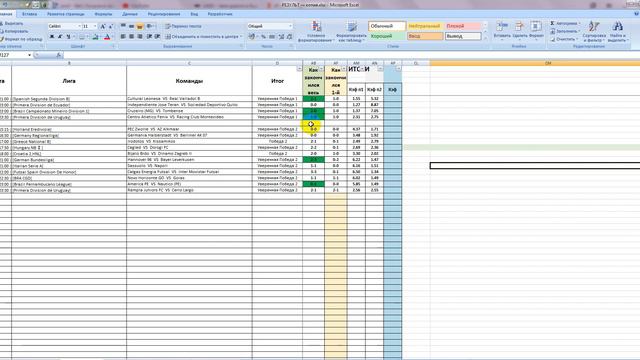
Task: Apply the Нейтральный cell style
Action: (424, 26)
